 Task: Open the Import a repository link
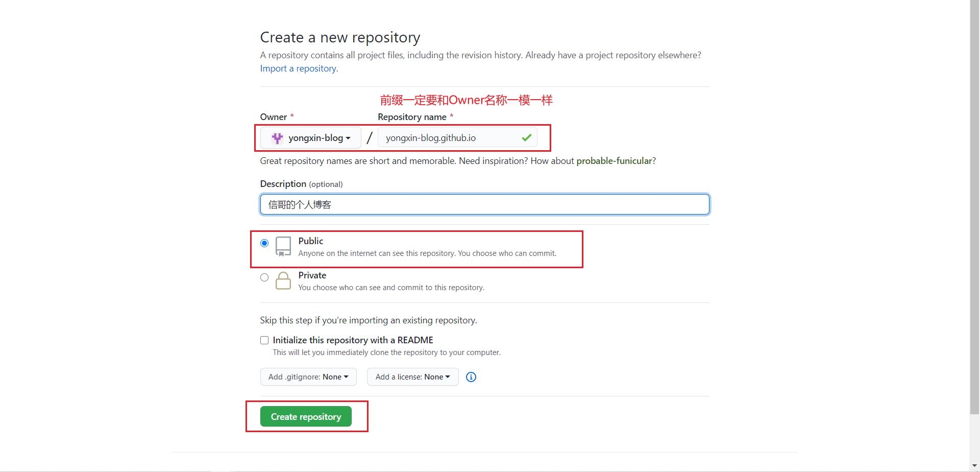(x=299, y=68)
